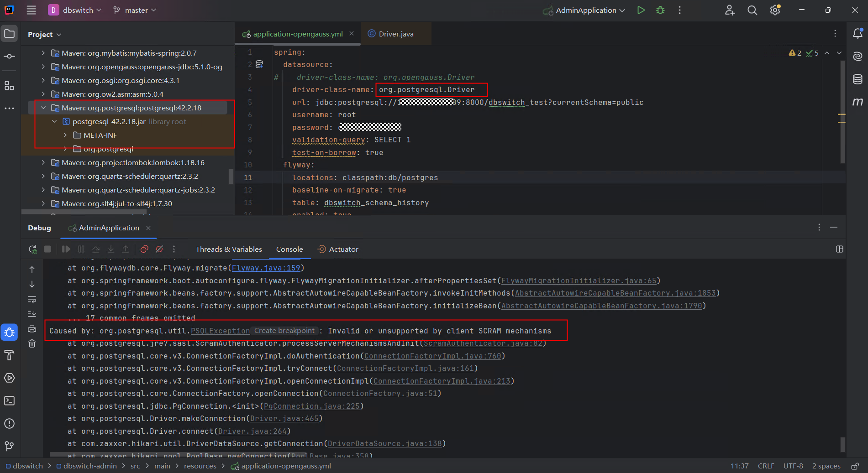
Task: Open the Structure tool window
Action: pyautogui.click(x=9, y=85)
